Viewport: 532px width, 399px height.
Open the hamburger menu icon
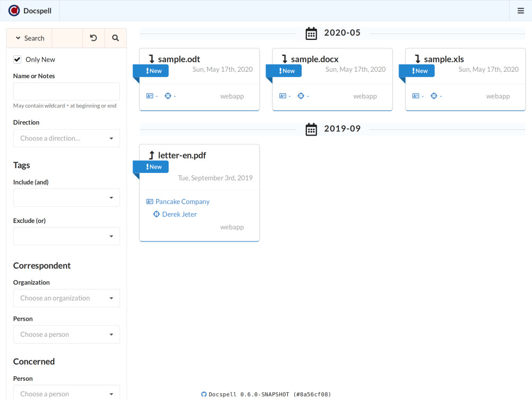click(520, 11)
